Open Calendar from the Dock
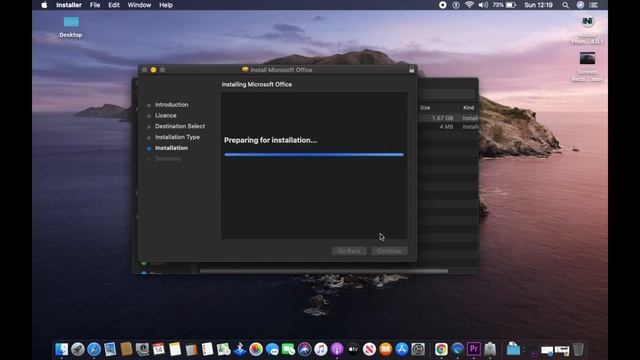This screenshot has height=360, width=640. (159, 349)
